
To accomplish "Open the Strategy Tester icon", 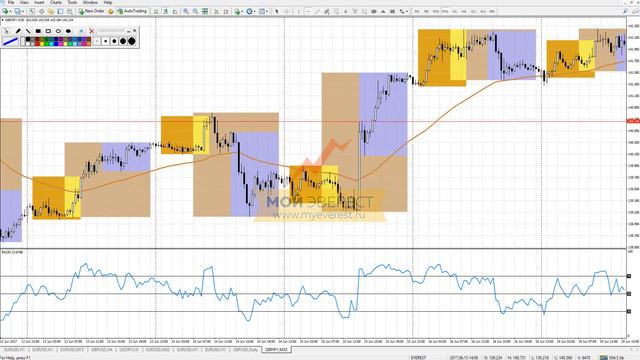I will tap(70, 11).
